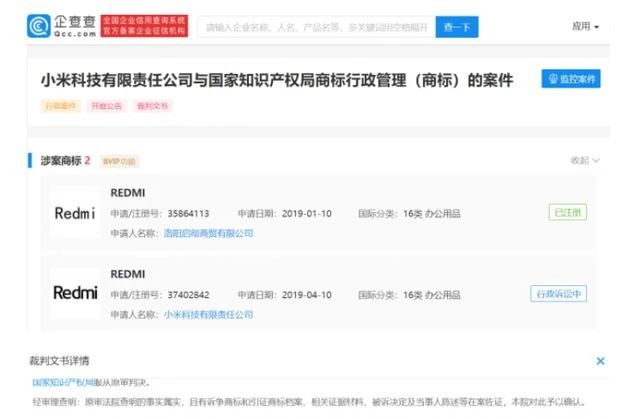Select the 裁判文书 tag
This screenshot has width=640, height=419.
pos(152,106)
